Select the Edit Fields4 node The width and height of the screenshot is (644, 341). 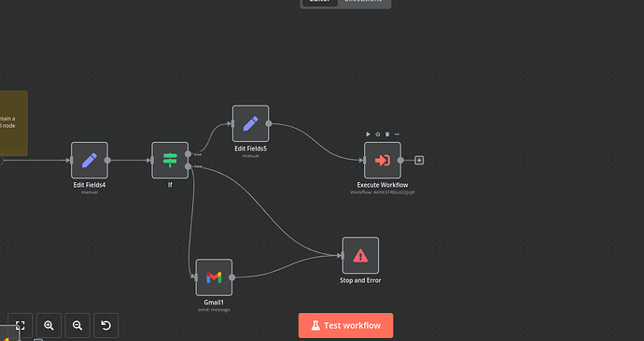tap(90, 160)
